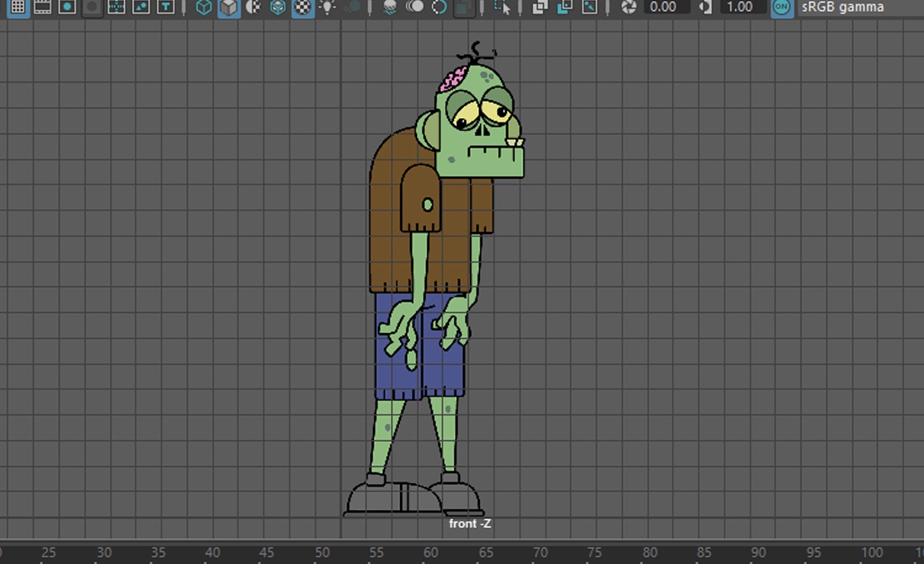Enable Multisample Anti-aliasing icon
924x564 pixels.
pyautogui.click(x=439, y=7)
